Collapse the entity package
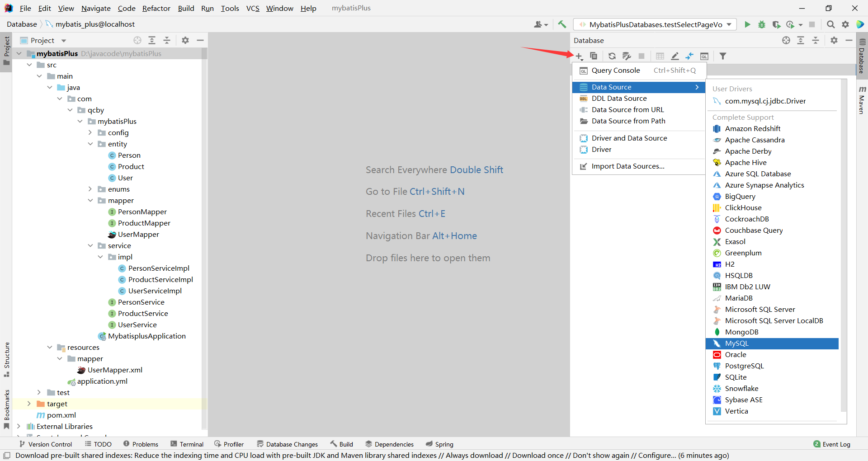Viewport: 868px width, 461px height. tap(90, 144)
